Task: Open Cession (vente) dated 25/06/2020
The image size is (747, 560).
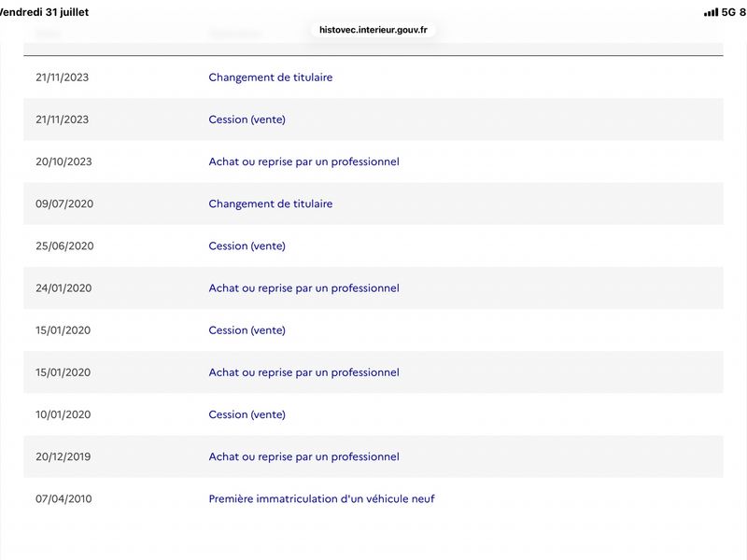Action: point(247,245)
